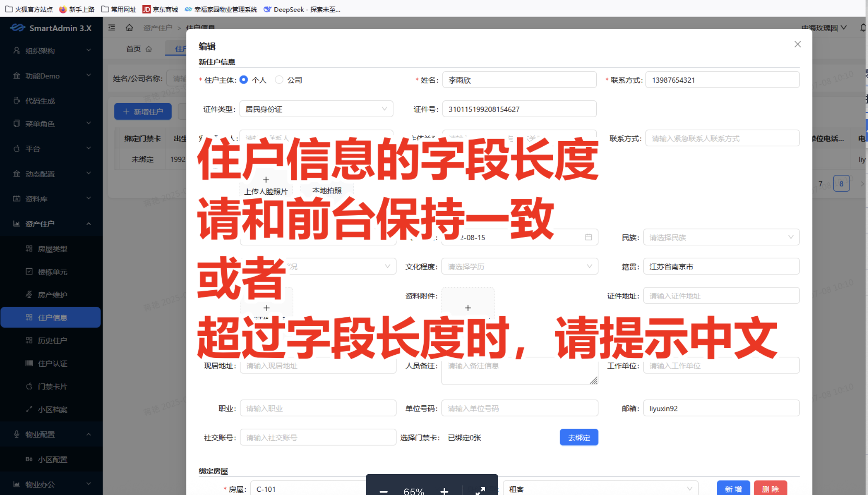
Task: Open the 文化程度 dropdown
Action: 519,267
